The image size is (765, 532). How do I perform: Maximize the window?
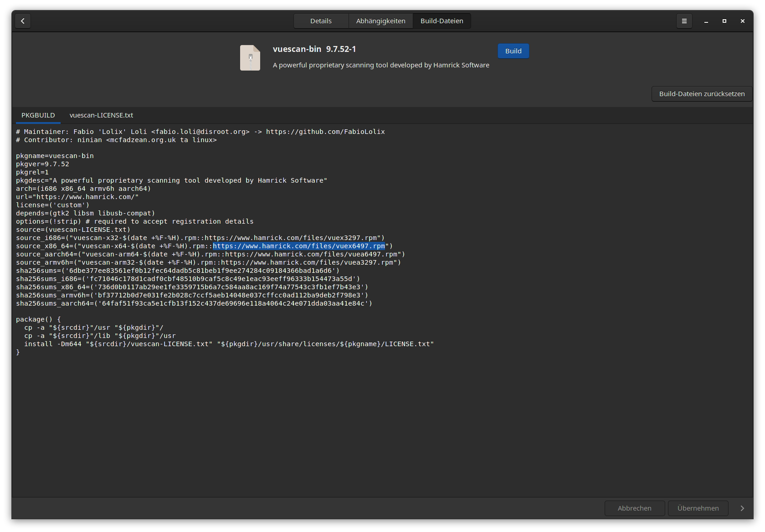(724, 21)
